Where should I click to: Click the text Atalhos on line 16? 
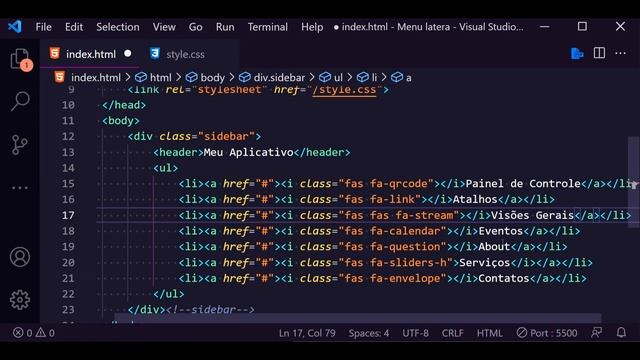(475, 199)
